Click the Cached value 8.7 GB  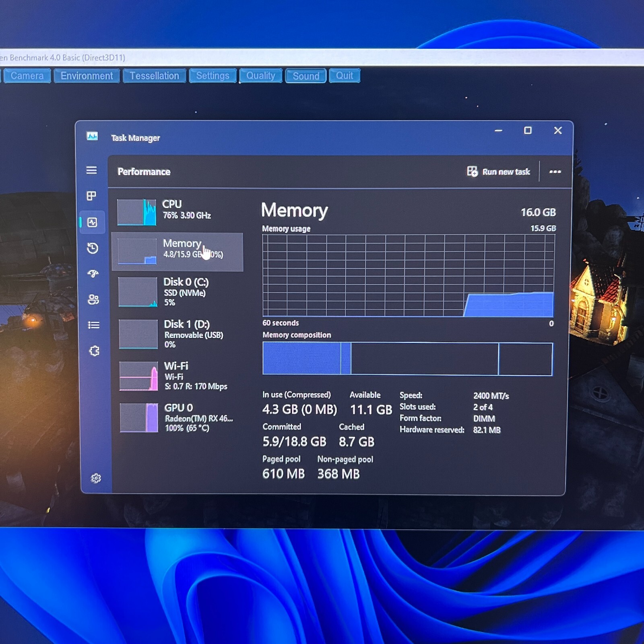click(356, 442)
